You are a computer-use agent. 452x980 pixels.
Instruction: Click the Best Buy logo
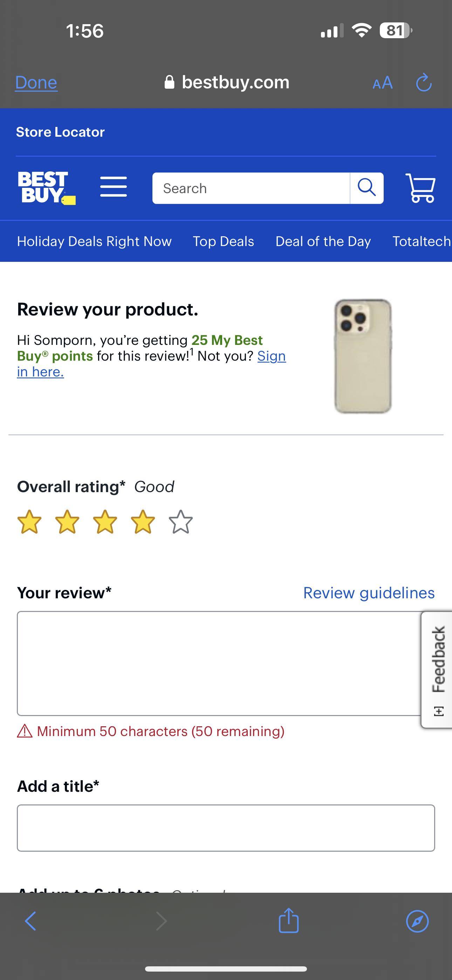pos(46,188)
